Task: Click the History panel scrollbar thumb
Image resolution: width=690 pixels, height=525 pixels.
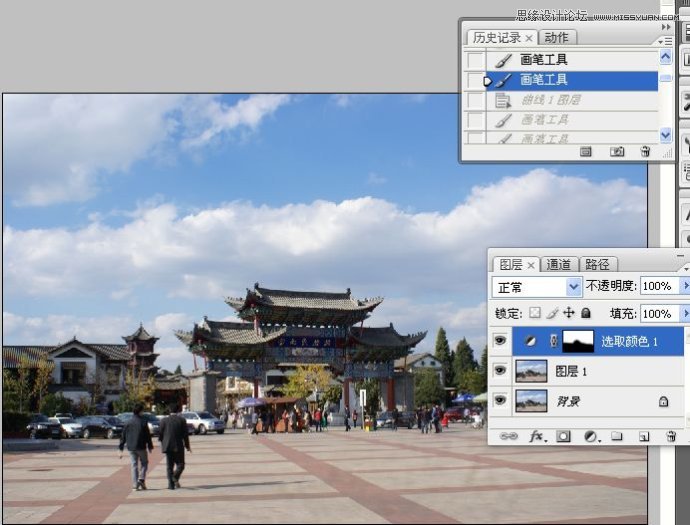Action: (665, 78)
